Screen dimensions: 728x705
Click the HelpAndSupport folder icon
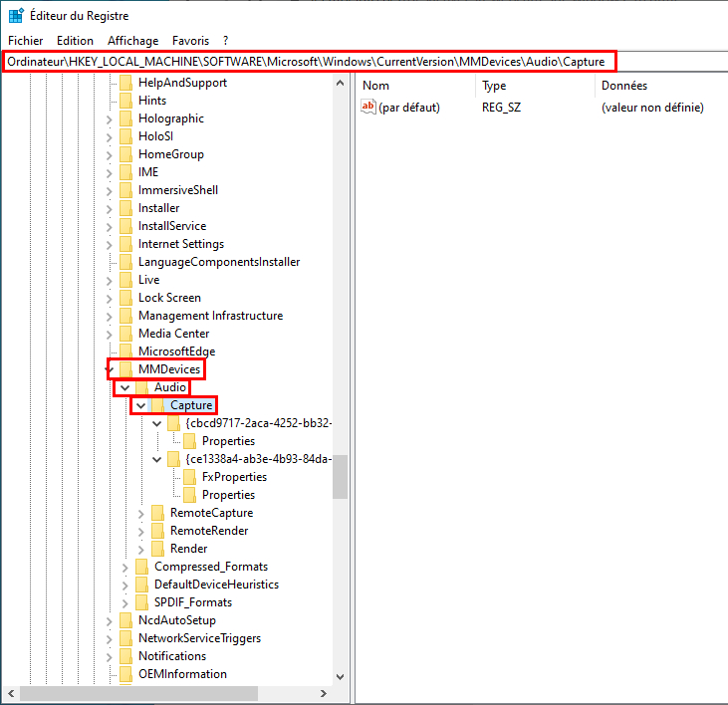click(x=125, y=83)
